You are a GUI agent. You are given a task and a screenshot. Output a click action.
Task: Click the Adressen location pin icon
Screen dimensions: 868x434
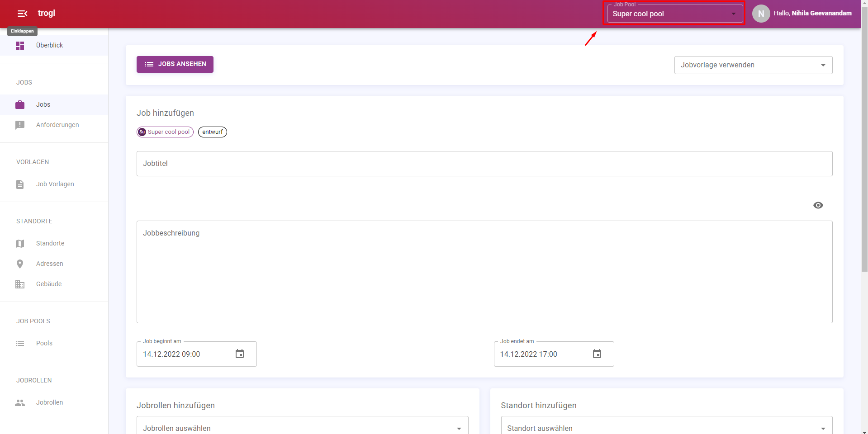pos(20,264)
